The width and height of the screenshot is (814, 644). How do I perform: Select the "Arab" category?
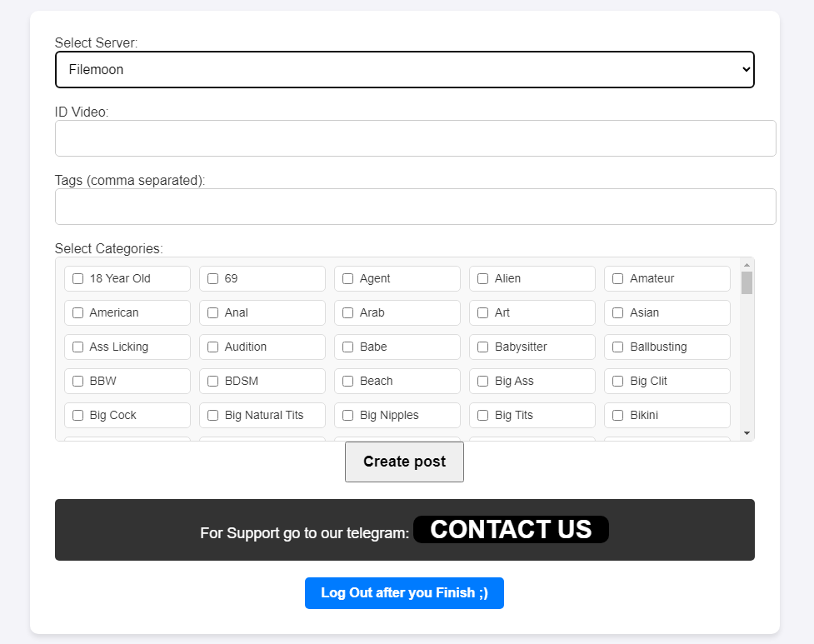coord(347,312)
